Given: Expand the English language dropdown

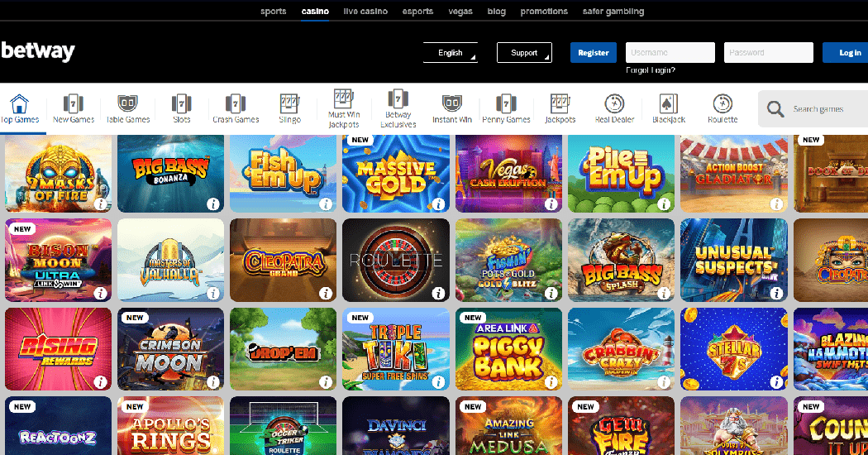Looking at the screenshot, I should [x=450, y=53].
